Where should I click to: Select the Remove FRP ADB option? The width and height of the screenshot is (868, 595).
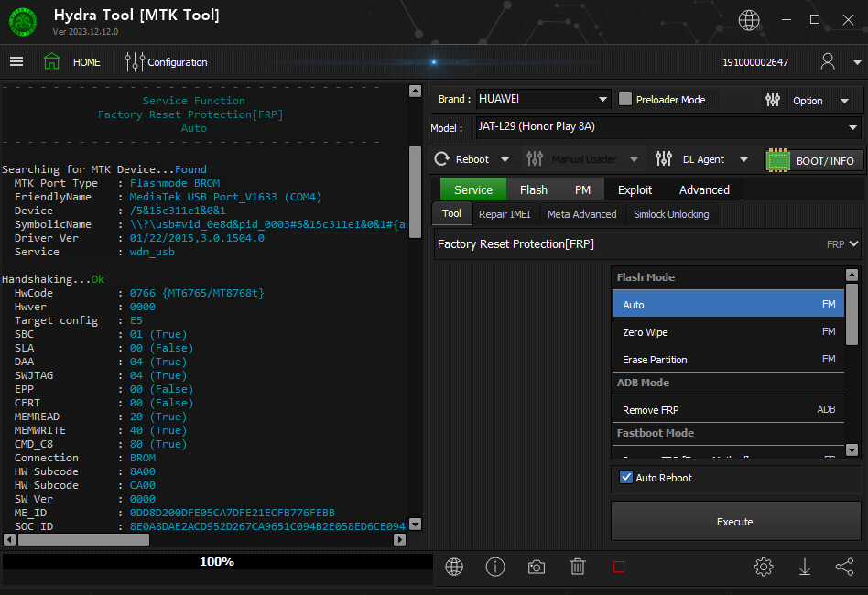[x=728, y=409]
